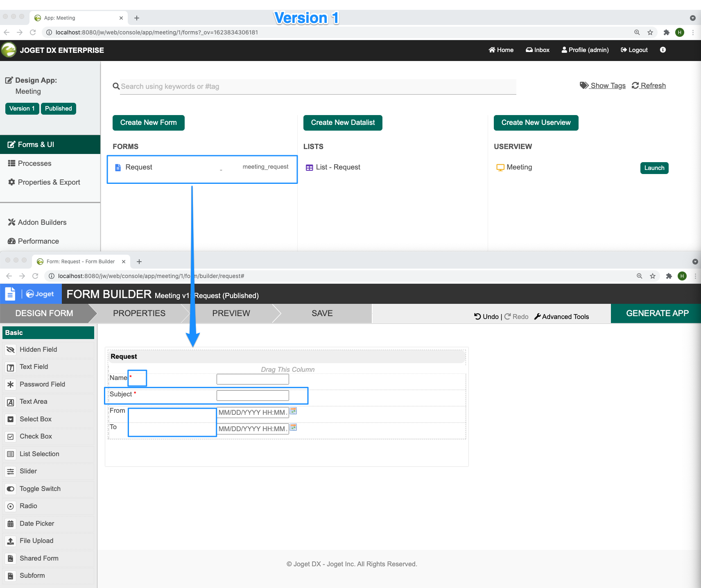The width and height of the screenshot is (701, 588).
Task: Click the Joget logo in Form Builder header
Action: pyautogui.click(x=40, y=294)
